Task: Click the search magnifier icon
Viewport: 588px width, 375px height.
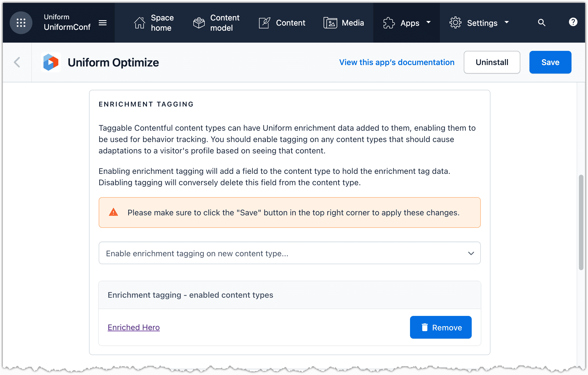Action: click(x=542, y=23)
